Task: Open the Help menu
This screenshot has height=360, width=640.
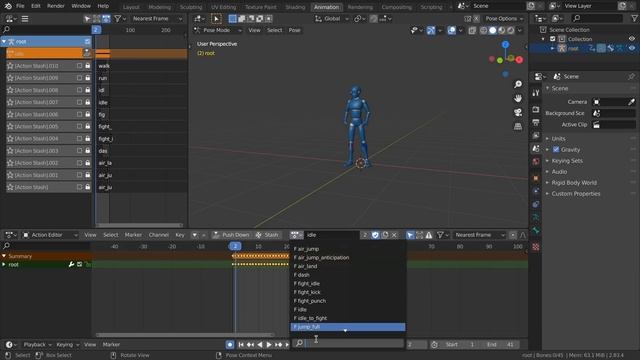Action: click(x=103, y=6)
